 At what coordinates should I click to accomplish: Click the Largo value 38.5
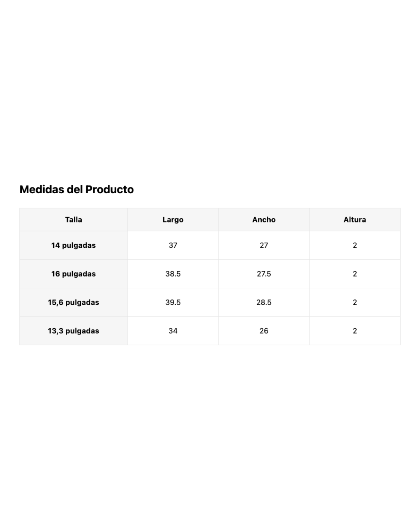(173, 274)
